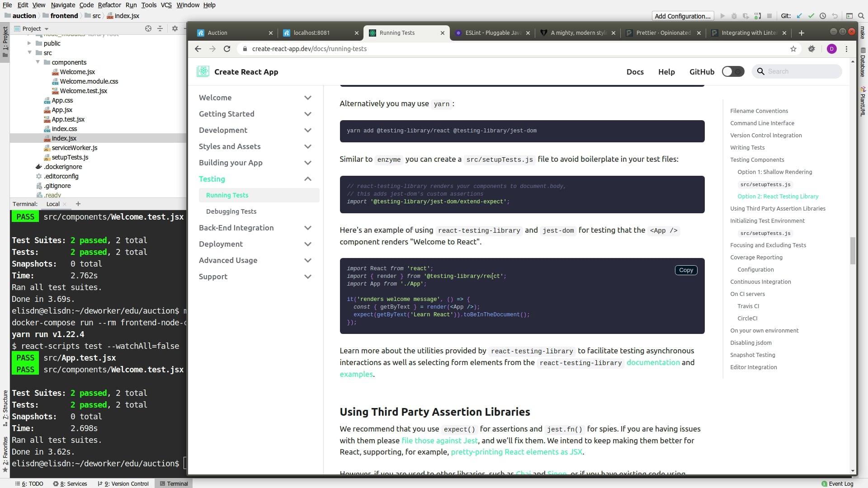
Task: Switch to localhost:8081 browser tab
Action: (320, 33)
